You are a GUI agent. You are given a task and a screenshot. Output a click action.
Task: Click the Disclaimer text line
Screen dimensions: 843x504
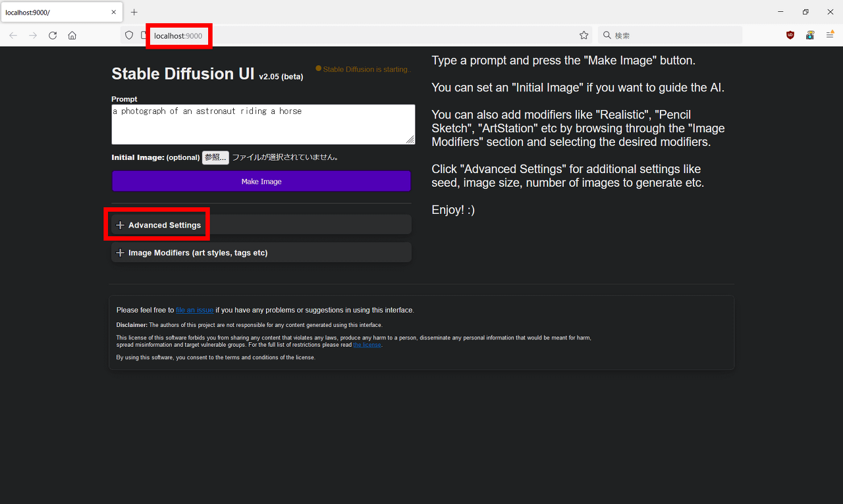tap(249, 325)
